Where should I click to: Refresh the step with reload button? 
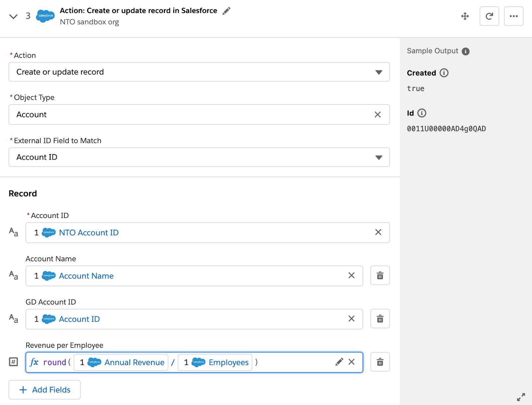pyautogui.click(x=489, y=16)
